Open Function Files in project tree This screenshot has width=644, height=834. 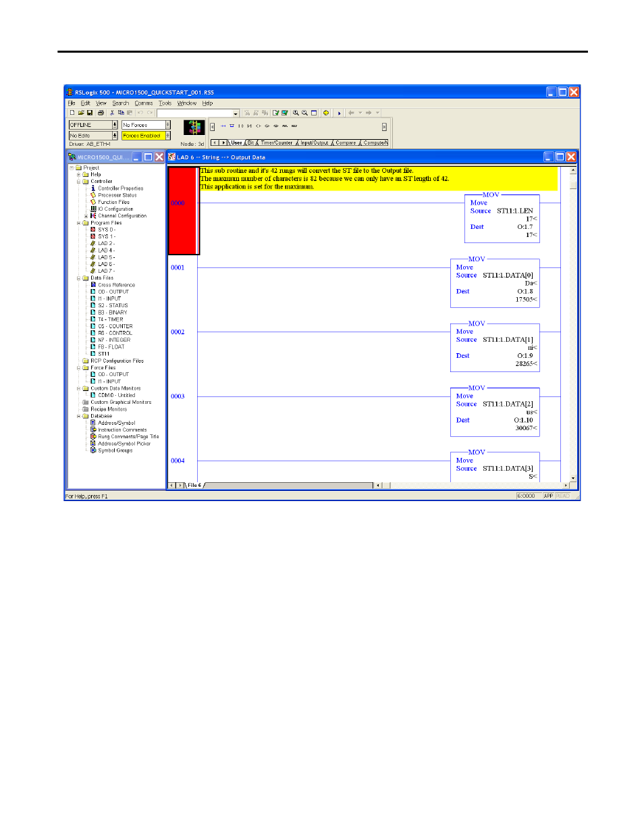(x=113, y=202)
